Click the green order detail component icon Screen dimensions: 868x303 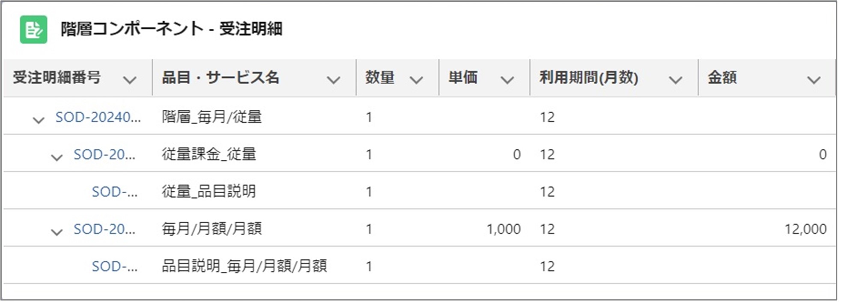(x=33, y=30)
